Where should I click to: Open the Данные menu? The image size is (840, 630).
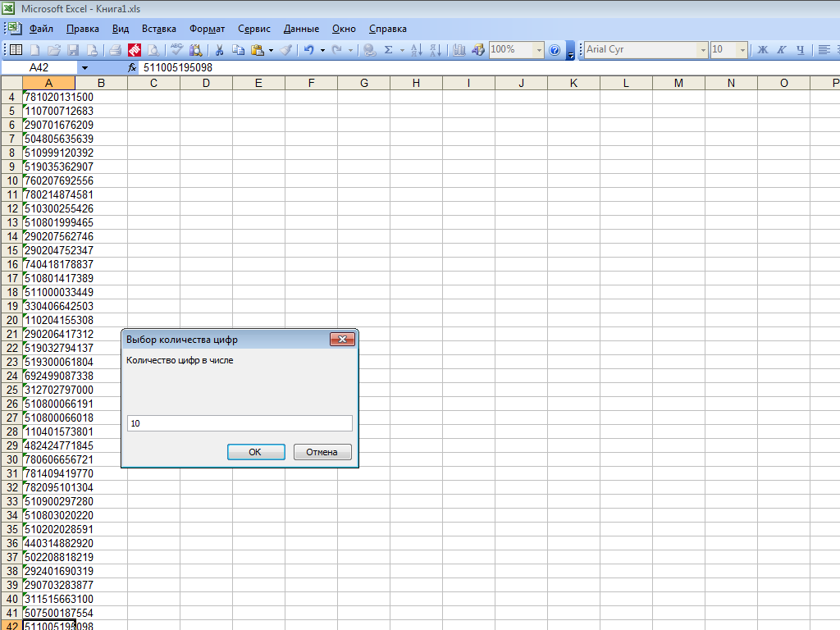[301, 29]
